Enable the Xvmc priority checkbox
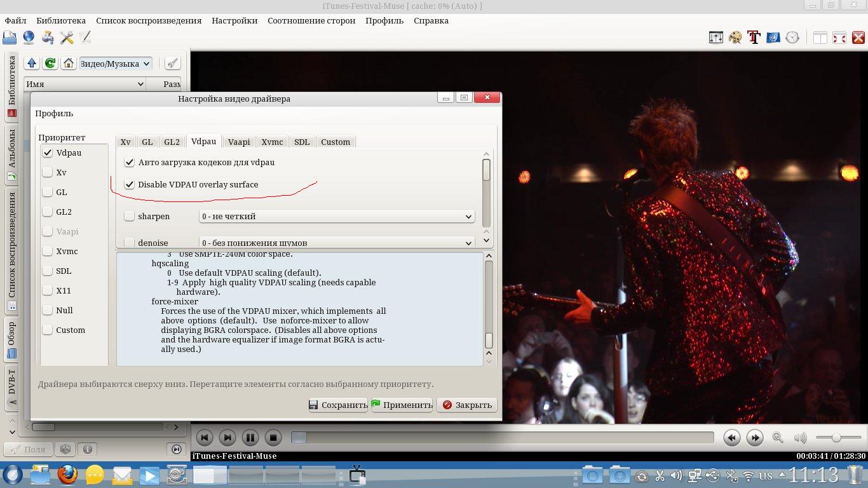868x488 pixels. (x=48, y=251)
